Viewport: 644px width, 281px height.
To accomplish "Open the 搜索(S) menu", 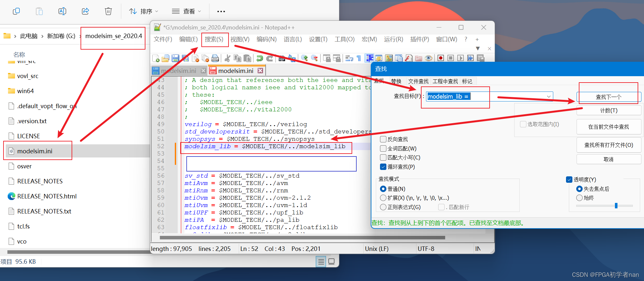I will (x=214, y=39).
